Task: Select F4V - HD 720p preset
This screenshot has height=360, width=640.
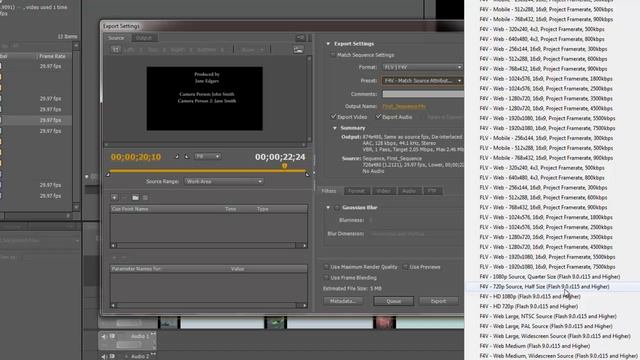Action: pyautogui.click(x=529, y=306)
